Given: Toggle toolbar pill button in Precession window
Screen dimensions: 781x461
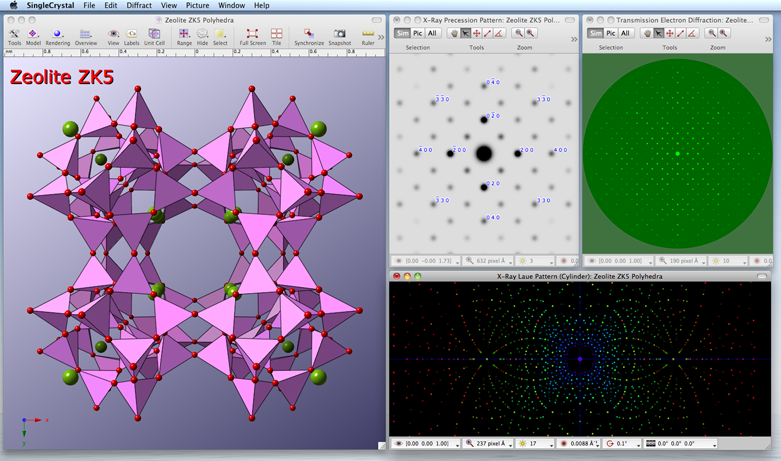Looking at the screenshot, I should (x=570, y=20).
